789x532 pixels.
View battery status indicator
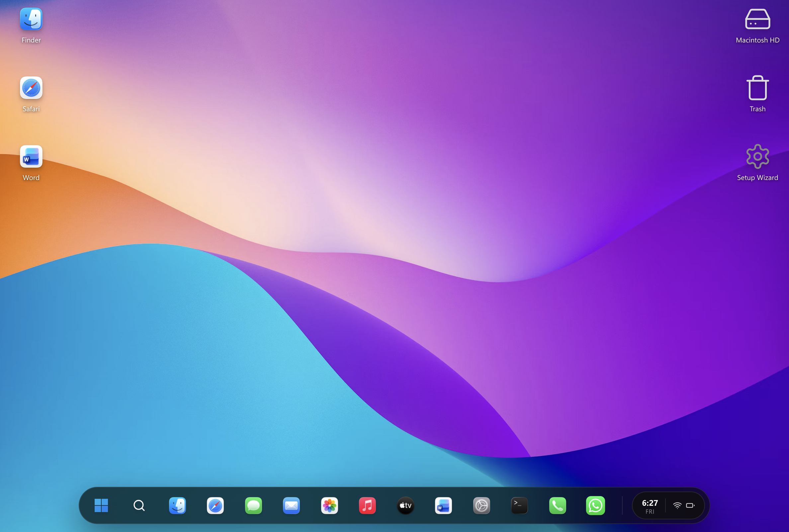pyautogui.click(x=691, y=505)
